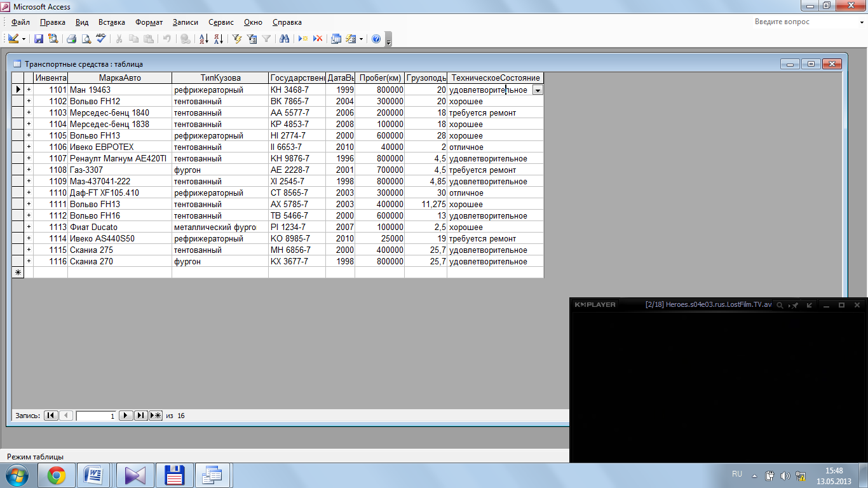Click KMPlayer compact mode arrow icon
This screenshot has height=488, width=868.
coord(810,305)
